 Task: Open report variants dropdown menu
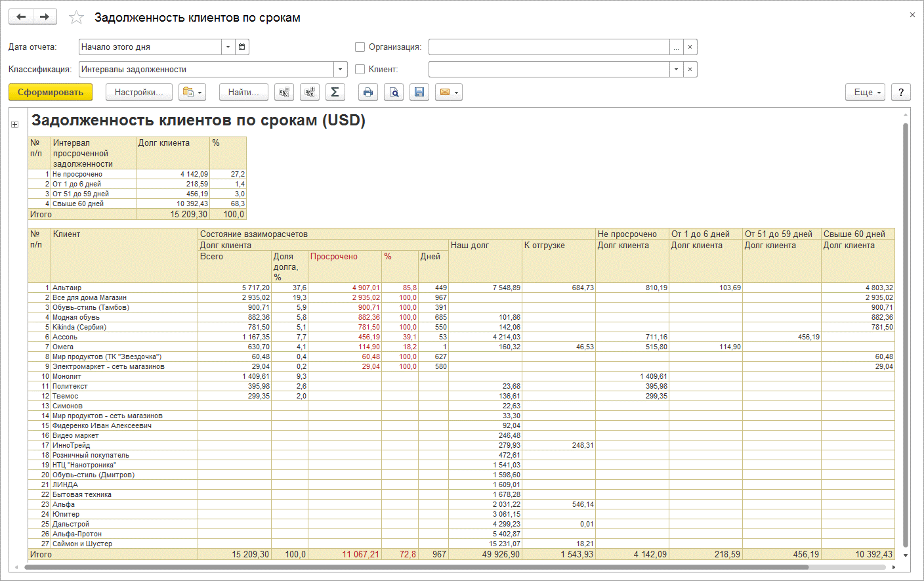tap(193, 93)
